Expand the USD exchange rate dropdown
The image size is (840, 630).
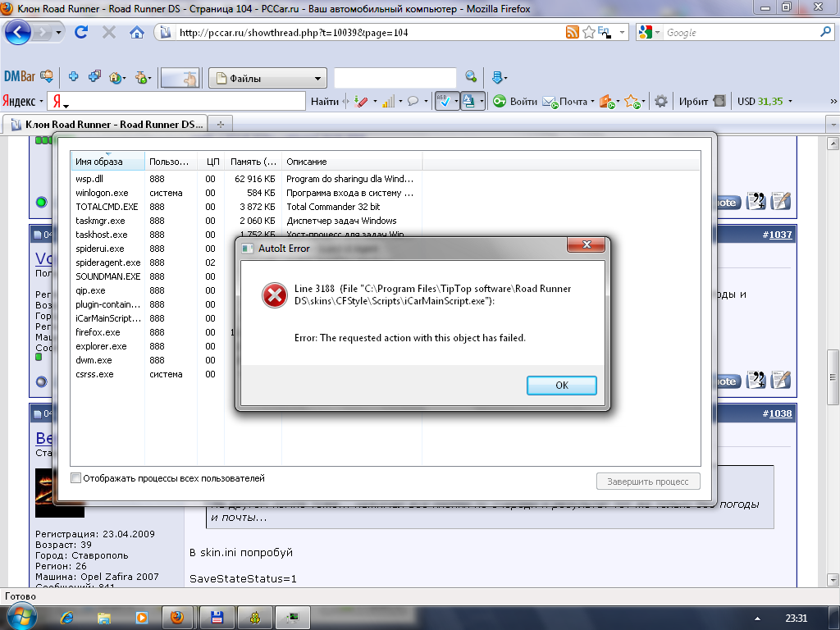coord(790,102)
